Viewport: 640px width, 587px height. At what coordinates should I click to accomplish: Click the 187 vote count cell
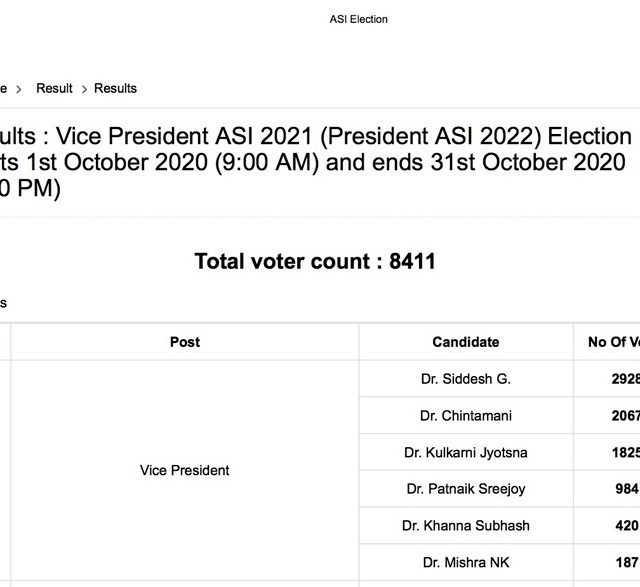[x=626, y=562]
